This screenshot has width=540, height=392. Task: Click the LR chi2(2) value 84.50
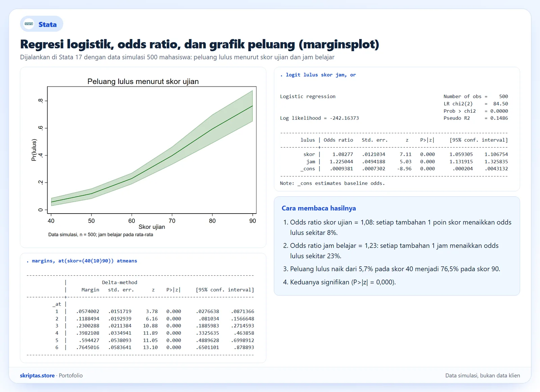pos(501,104)
